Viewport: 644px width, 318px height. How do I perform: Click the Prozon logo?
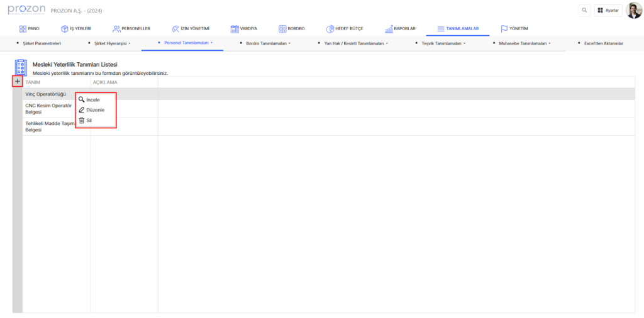pos(25,10)
